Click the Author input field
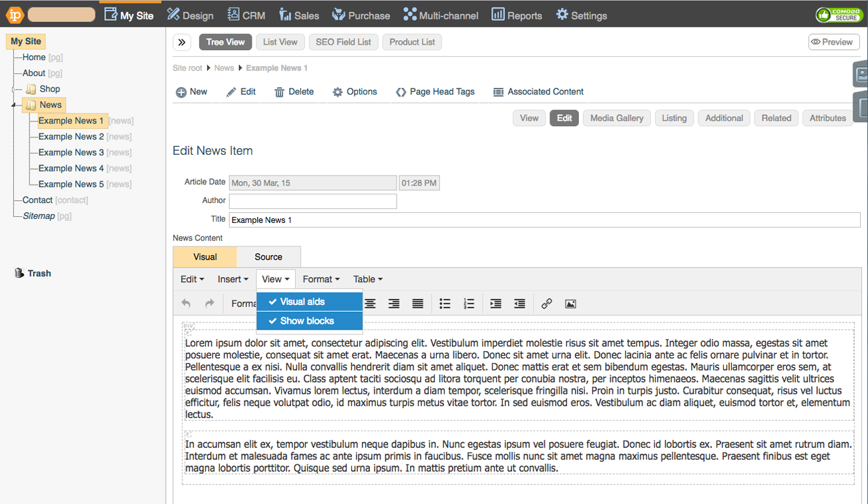868x504 pixels. [312, 201]
